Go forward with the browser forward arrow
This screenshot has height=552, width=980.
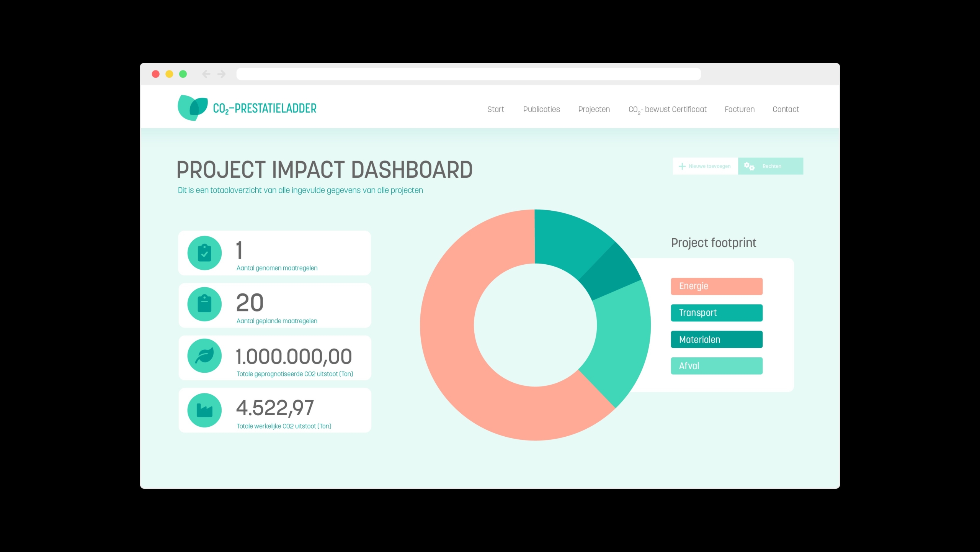pyautogui.click(x=221, y=74)
